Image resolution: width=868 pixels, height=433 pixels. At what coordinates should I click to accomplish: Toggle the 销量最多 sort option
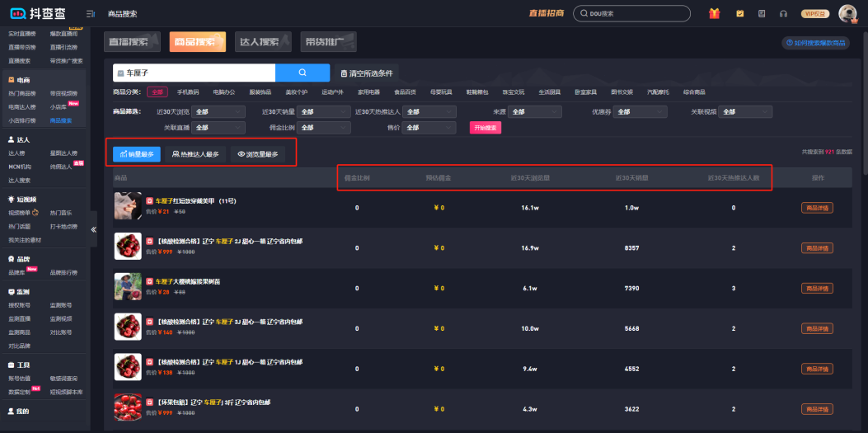click(137, 153)
